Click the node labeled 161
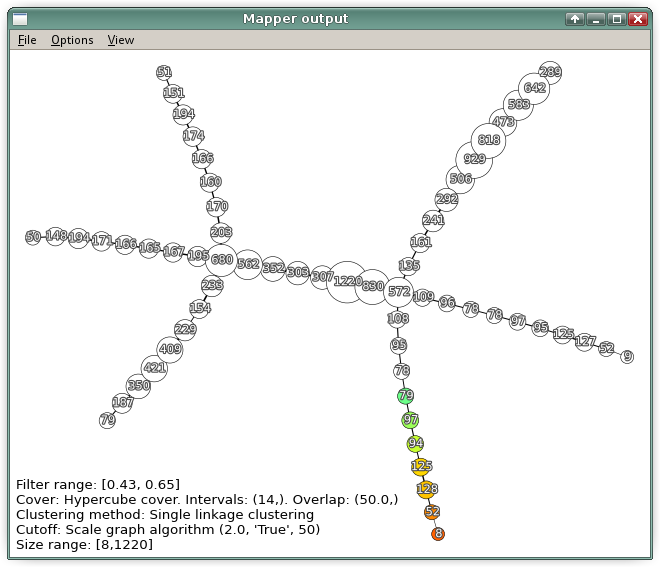This screenshot has width=660, height=567. (421, 242)
